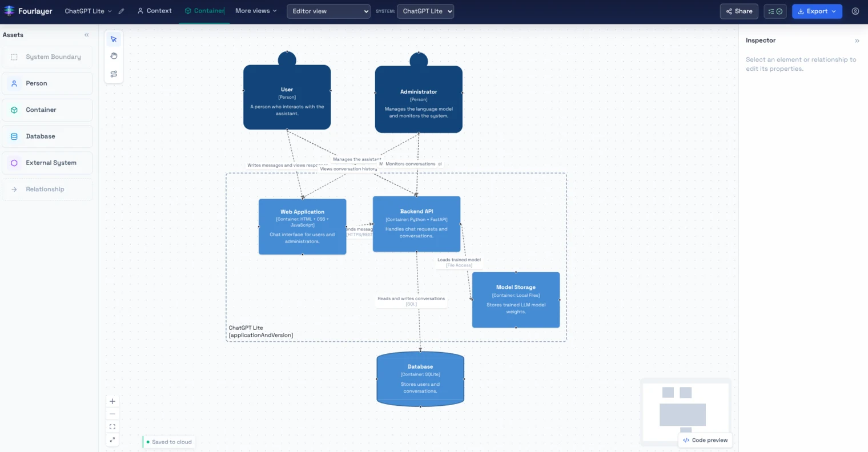Add a Person asset from the panel
The image size is (868, 452).
coord(47,83)
